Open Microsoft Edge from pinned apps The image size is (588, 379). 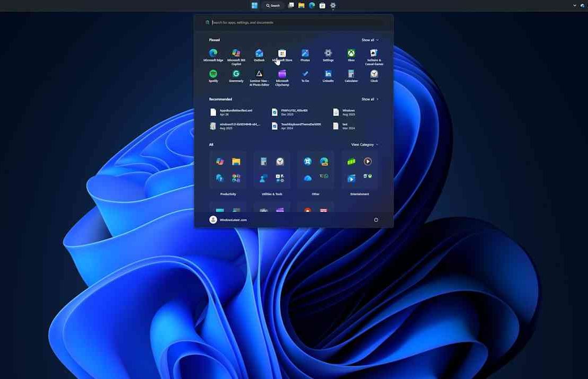point(213,55)
